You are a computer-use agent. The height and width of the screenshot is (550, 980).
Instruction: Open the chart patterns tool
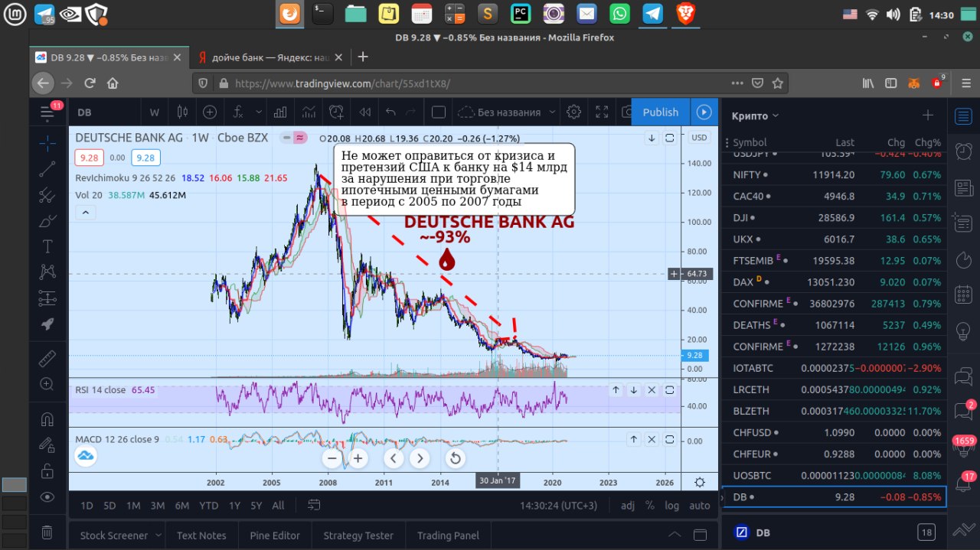[47, 272]
